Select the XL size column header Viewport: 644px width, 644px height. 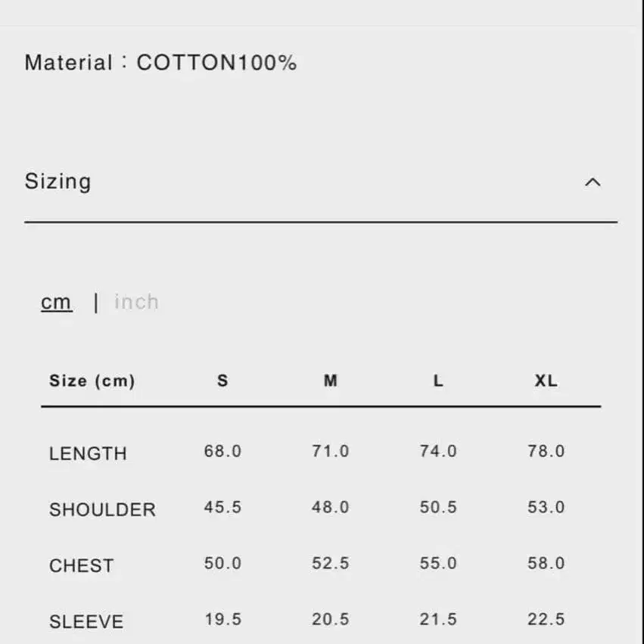pyautogui.click(x=546, y=381)
